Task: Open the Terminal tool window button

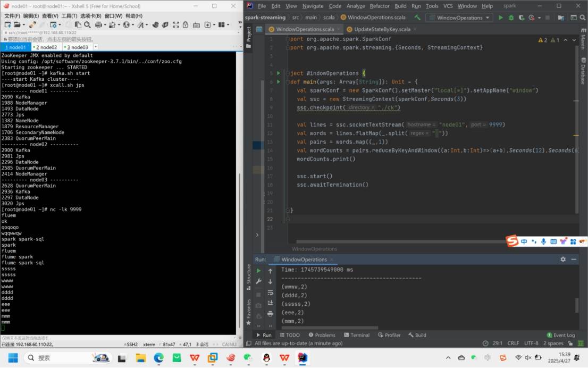Action: click(357, 335)
